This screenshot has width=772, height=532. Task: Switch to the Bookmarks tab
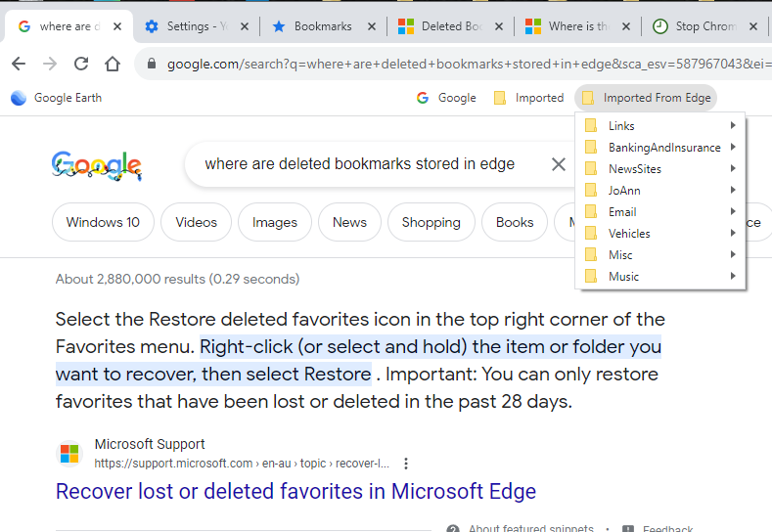click(323, 26)
